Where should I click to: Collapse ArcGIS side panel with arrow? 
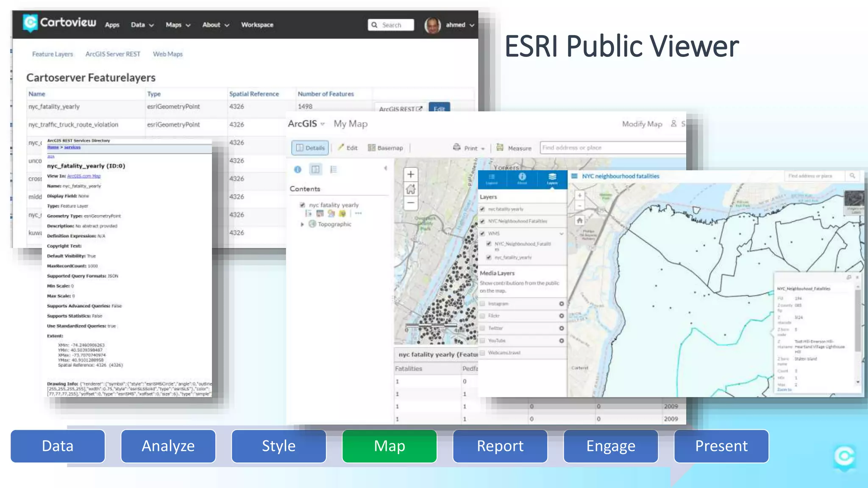click(385, 168)
